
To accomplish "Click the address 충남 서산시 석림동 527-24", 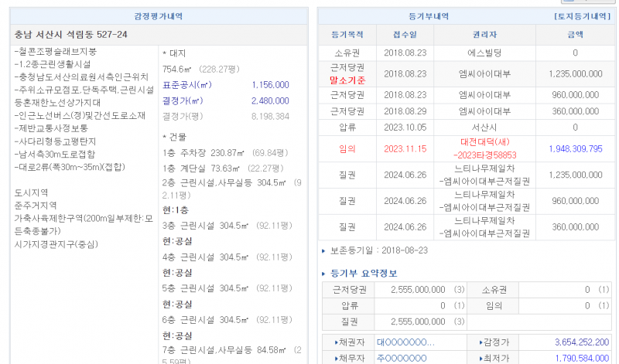I will (71, 35).
